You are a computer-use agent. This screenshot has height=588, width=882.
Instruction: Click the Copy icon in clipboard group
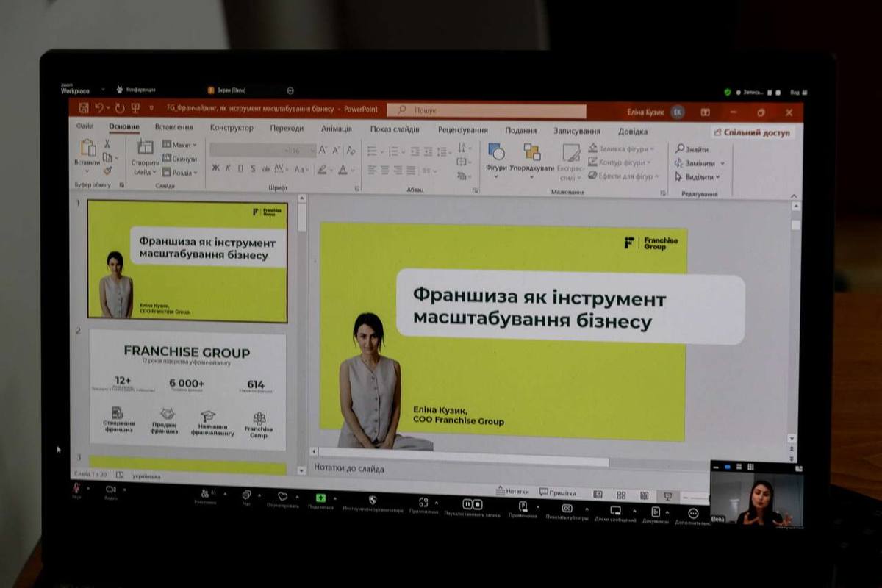107,157
